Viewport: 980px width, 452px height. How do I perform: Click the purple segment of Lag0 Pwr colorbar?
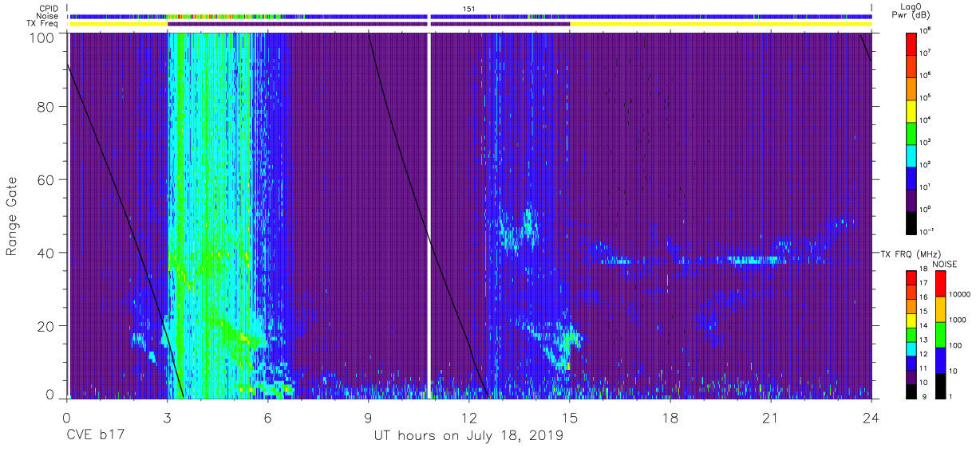(912, 199)
